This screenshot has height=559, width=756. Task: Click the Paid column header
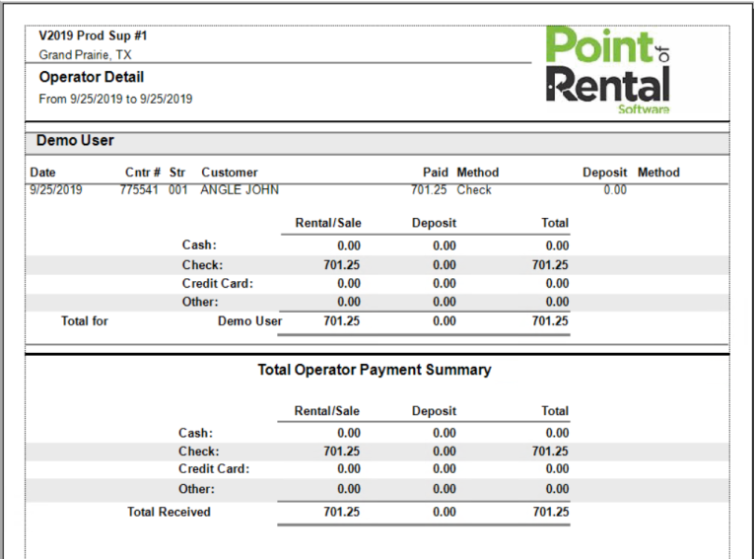(x=435, y=173)
